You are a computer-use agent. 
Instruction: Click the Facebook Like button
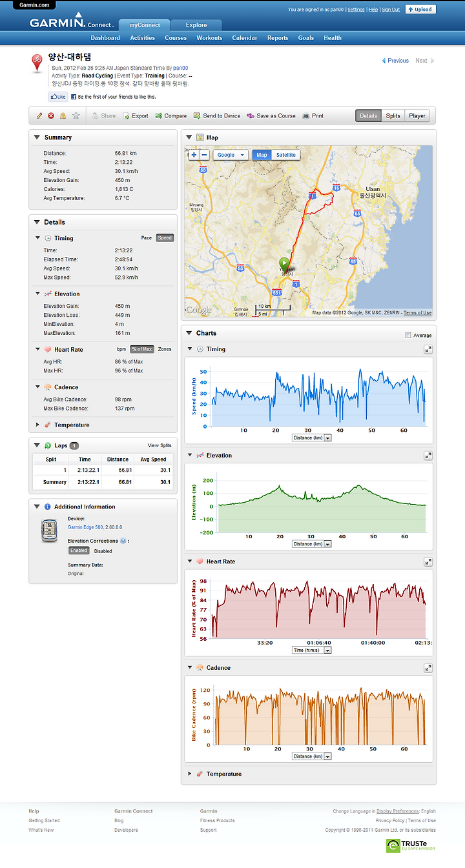click(x=58, y=97)
